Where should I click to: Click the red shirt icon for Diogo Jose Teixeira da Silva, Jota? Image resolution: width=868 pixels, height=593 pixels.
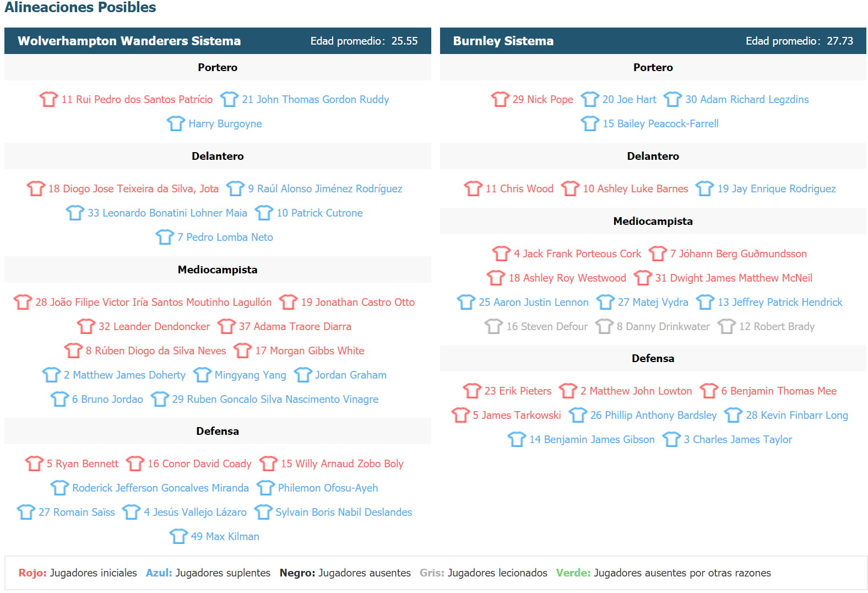coord(36,188)
